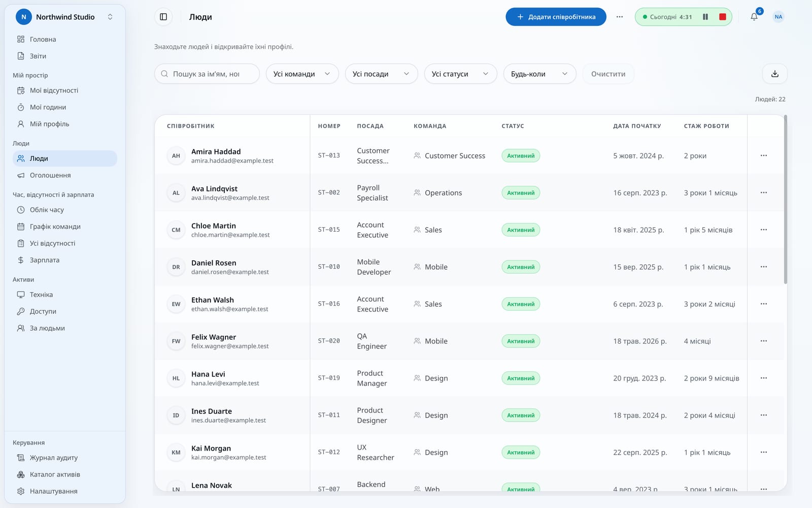Open row actions for Hana Levi
This screenshot has width=812, height=508.
coord(764,378)
